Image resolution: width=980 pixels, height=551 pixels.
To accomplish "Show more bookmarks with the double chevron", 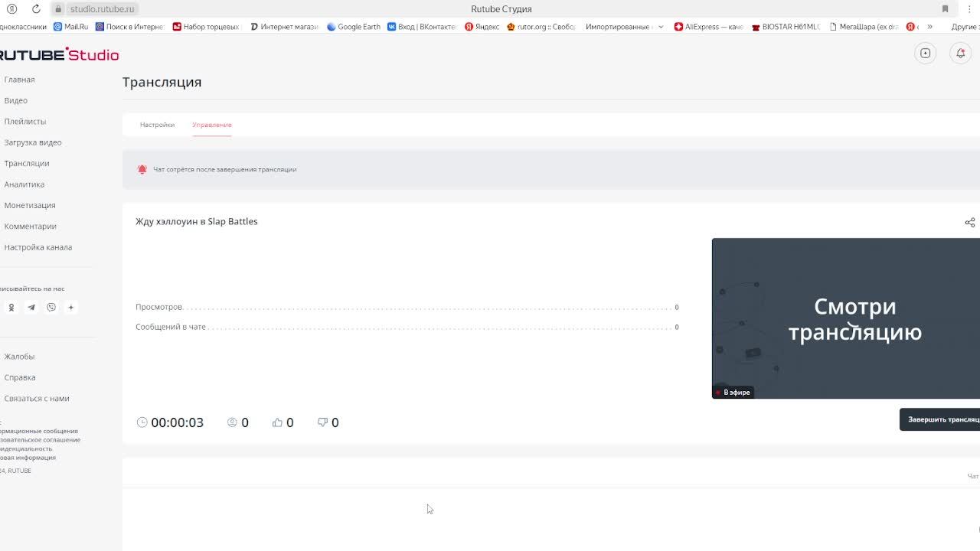I will click(x=929, y=27).
